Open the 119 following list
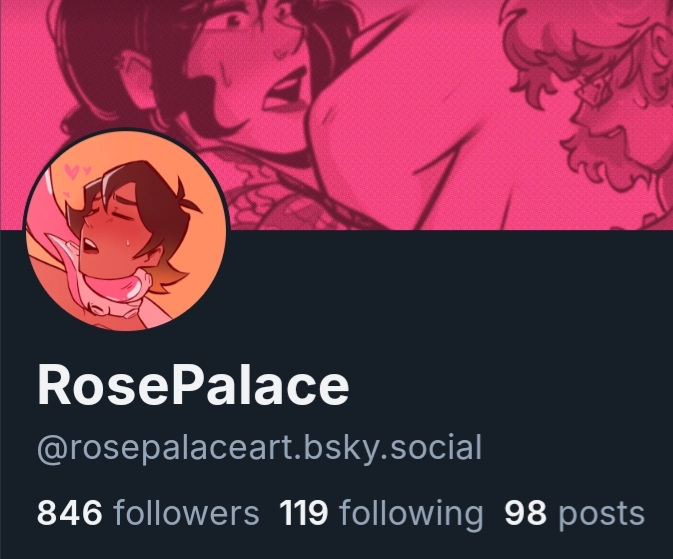 (x=381, y=513)
